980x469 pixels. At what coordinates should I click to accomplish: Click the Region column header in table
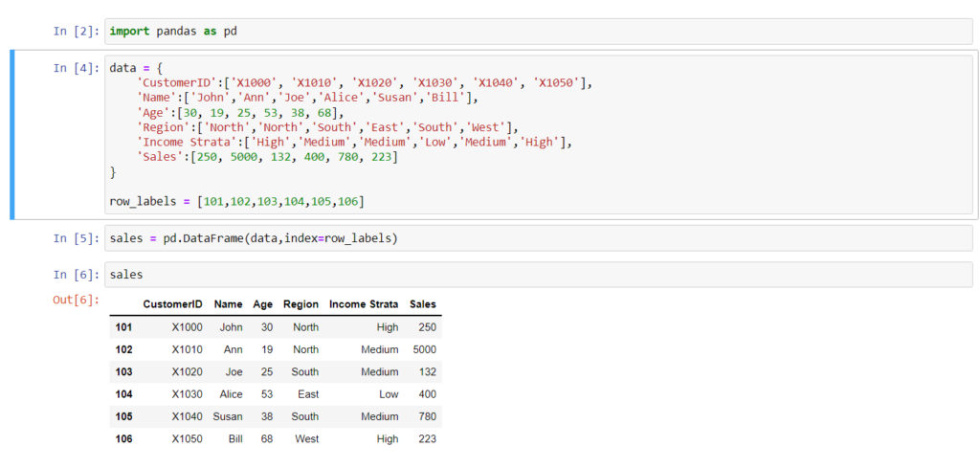point(301,304)
